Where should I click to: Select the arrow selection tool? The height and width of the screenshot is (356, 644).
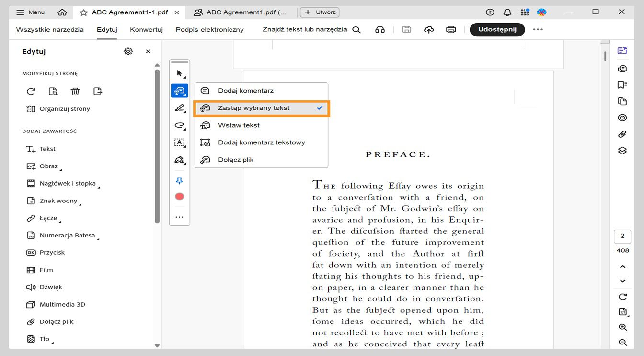click(x=179, y=73)
